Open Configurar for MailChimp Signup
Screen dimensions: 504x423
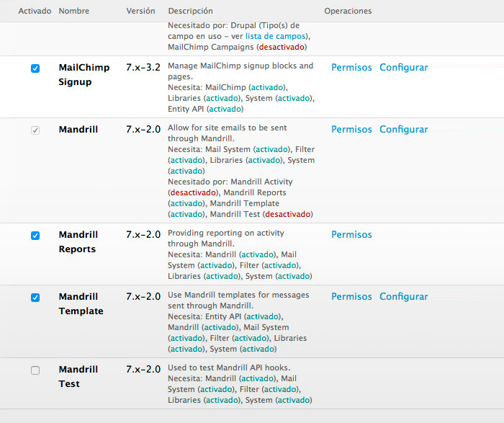(403, 68)
